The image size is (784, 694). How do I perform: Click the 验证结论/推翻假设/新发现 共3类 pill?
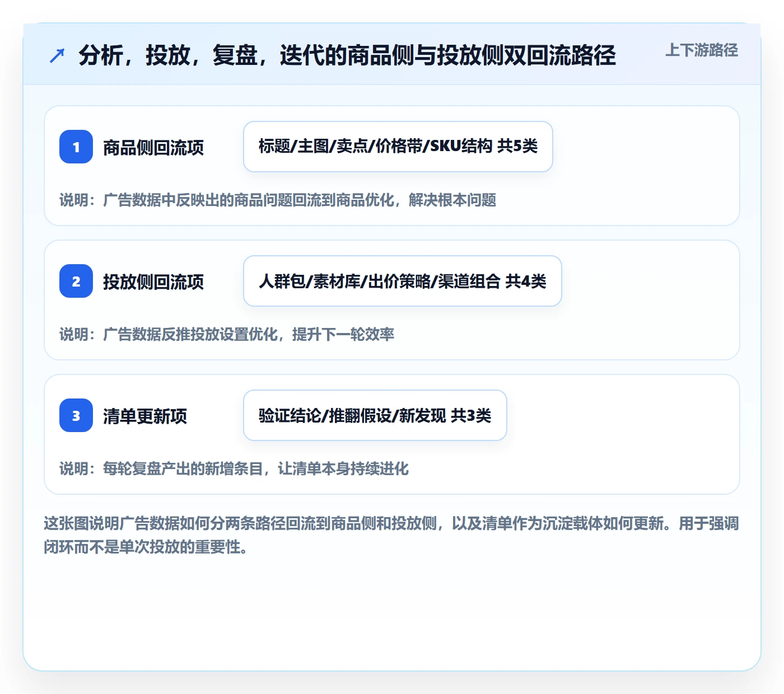click(375, 415)
